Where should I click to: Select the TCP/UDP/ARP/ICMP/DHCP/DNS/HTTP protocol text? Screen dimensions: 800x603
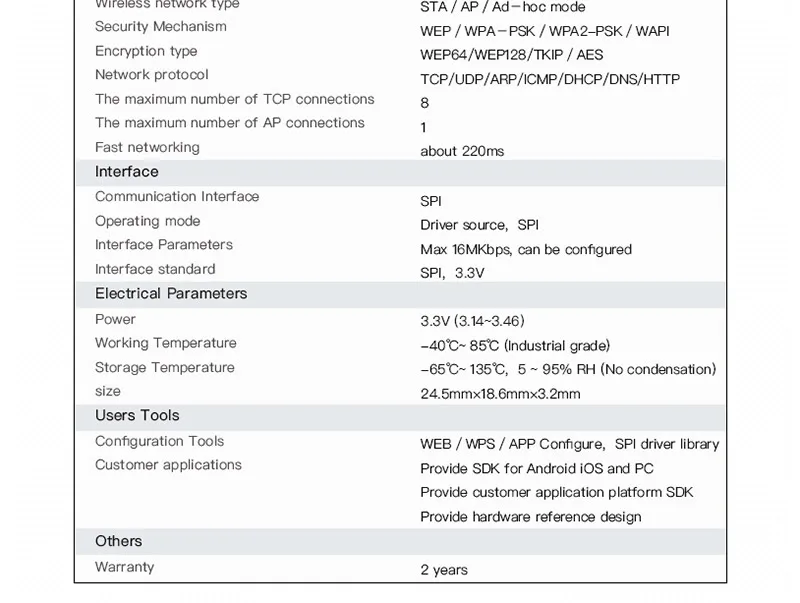point(550,79)
